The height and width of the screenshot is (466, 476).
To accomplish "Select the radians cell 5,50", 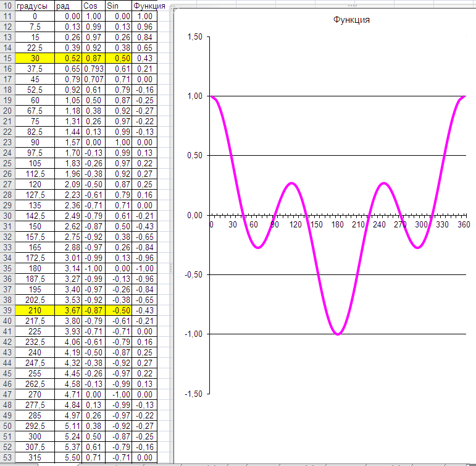I will click(x=69, y=457).
